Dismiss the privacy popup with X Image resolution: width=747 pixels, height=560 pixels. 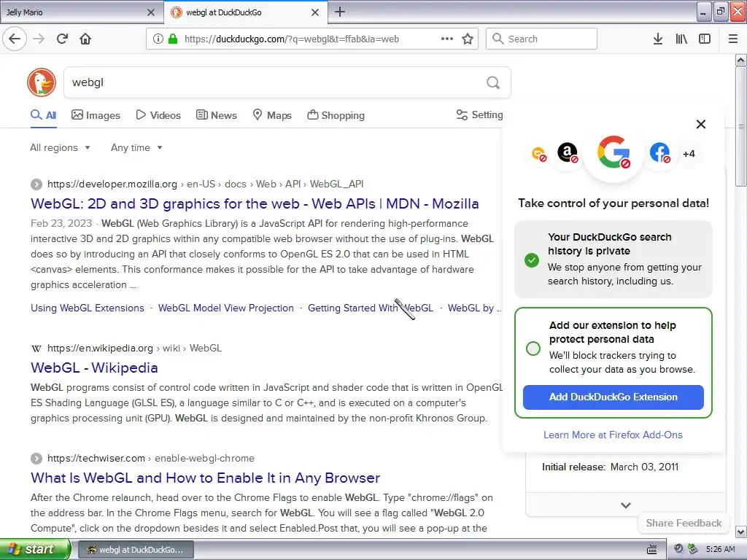[x=701, y=124]
